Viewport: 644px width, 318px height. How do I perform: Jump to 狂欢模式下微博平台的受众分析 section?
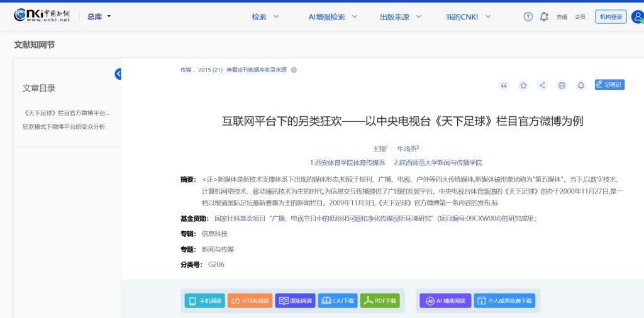pyautogui.click(x=64, y=127)
